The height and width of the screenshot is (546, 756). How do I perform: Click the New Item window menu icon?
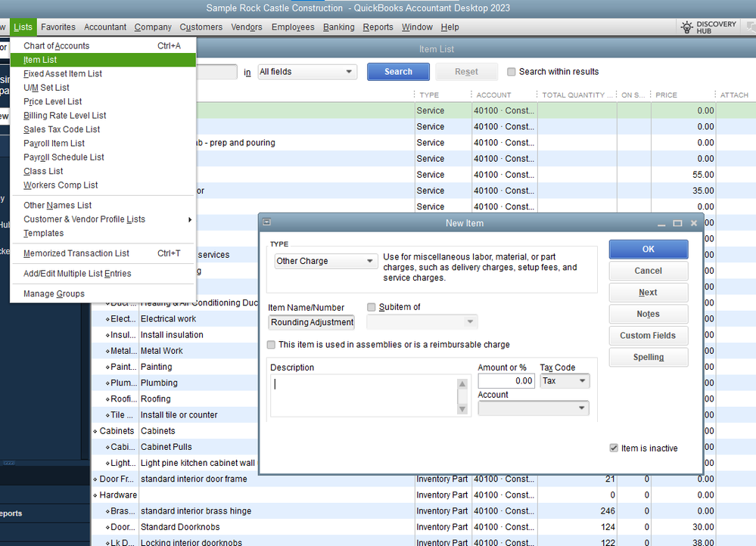pyautogui.click(x=266, y=222)
